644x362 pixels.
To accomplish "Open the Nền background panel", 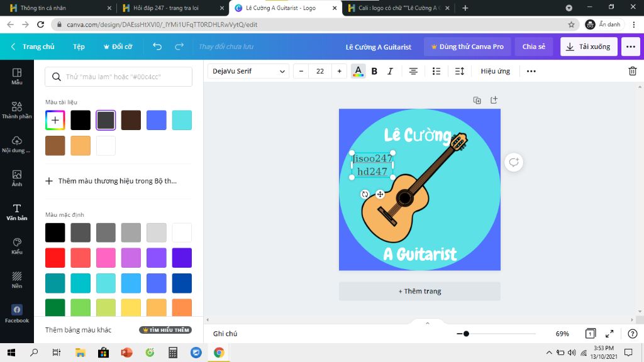I will [17, 280].
